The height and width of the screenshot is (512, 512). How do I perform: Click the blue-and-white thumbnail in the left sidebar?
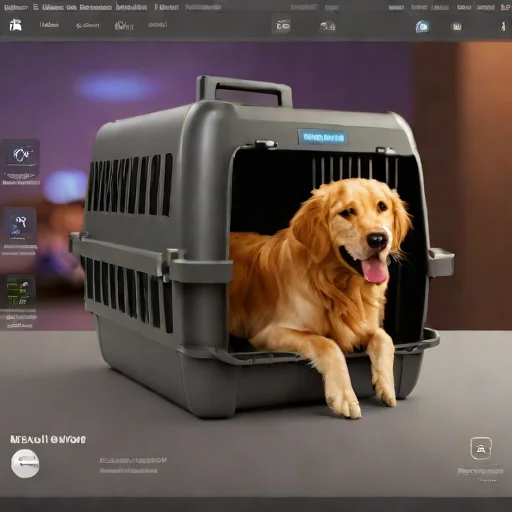(19, 224)
